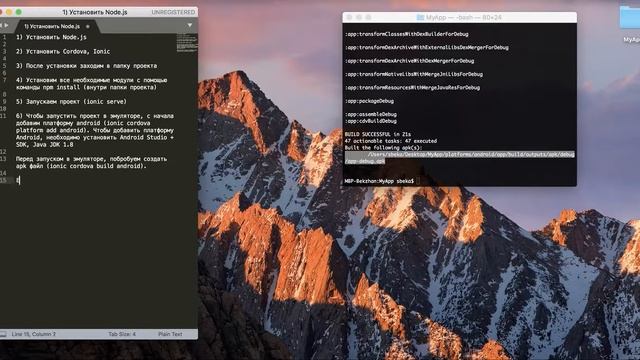Click the folder proxy icon in Terminal title
Image resolution: width=640 pixels, height=360 pixels.
click(x=420, y=17)
